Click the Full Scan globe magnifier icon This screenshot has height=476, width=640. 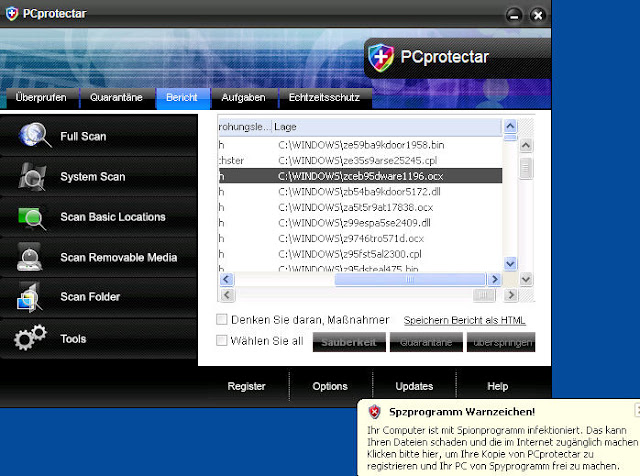(35, 135)
